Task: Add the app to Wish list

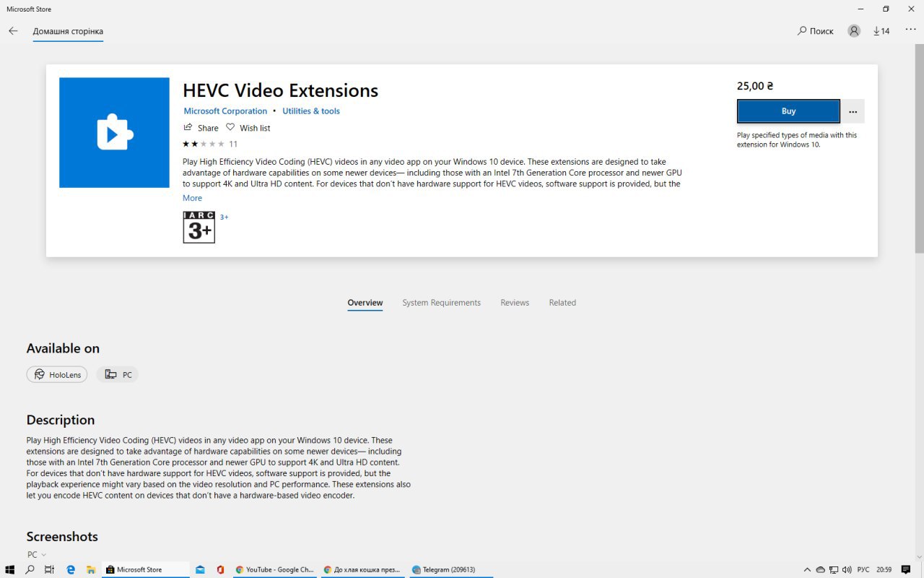Action: (248, 128)
